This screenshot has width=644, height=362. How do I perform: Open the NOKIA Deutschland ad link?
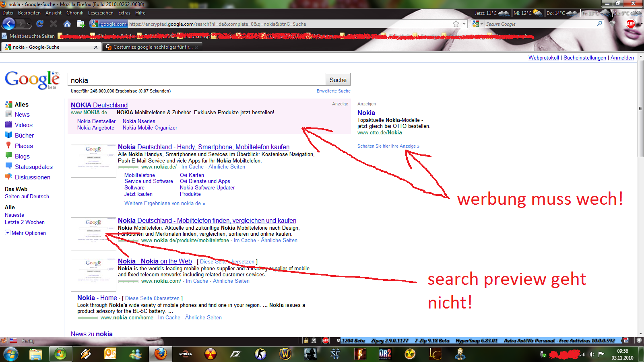click(x=99, y=105)
